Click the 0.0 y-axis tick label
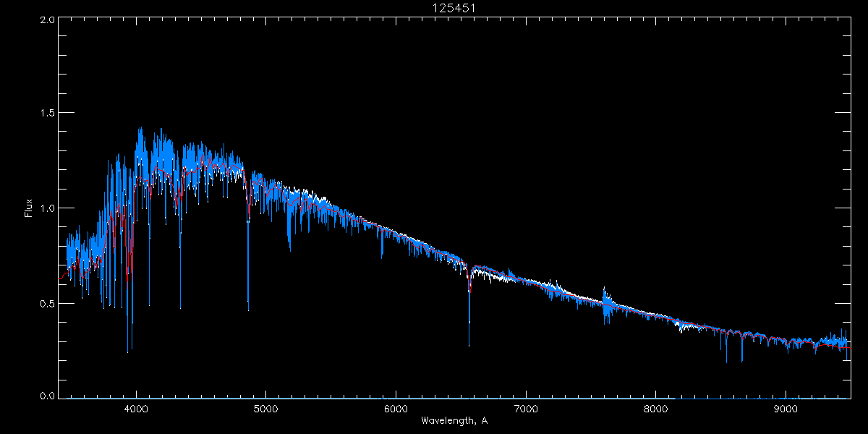 pos(48,396)
